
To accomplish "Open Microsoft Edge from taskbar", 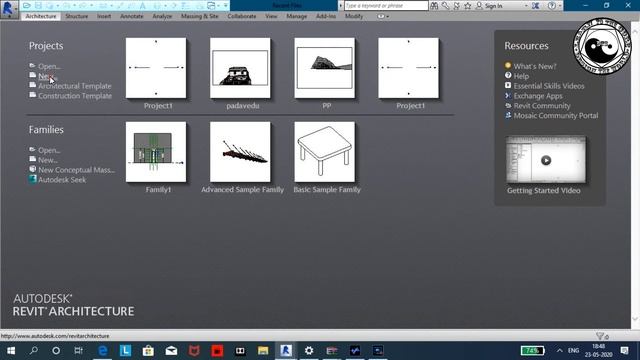I will (x=103, y=351).
